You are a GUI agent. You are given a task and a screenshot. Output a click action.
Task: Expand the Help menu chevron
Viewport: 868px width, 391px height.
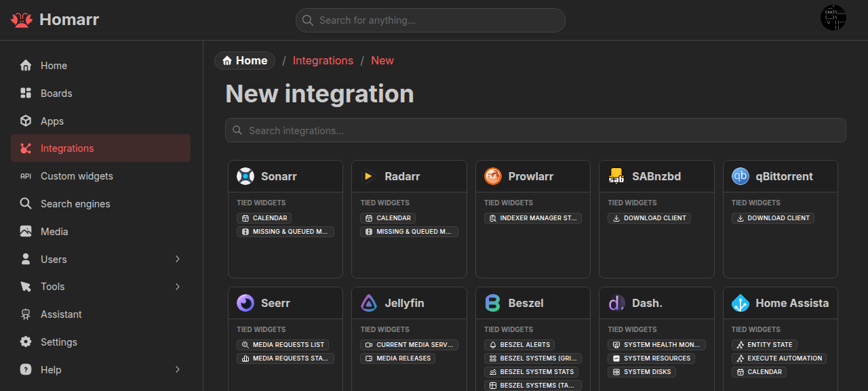pyautogui.click(x=178, y=369)
